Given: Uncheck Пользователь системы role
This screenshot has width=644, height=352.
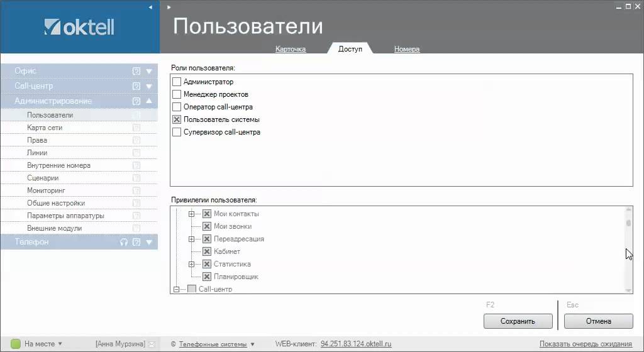Looking at the screenshot, I should pyautogui.click(x=177, y=119).
